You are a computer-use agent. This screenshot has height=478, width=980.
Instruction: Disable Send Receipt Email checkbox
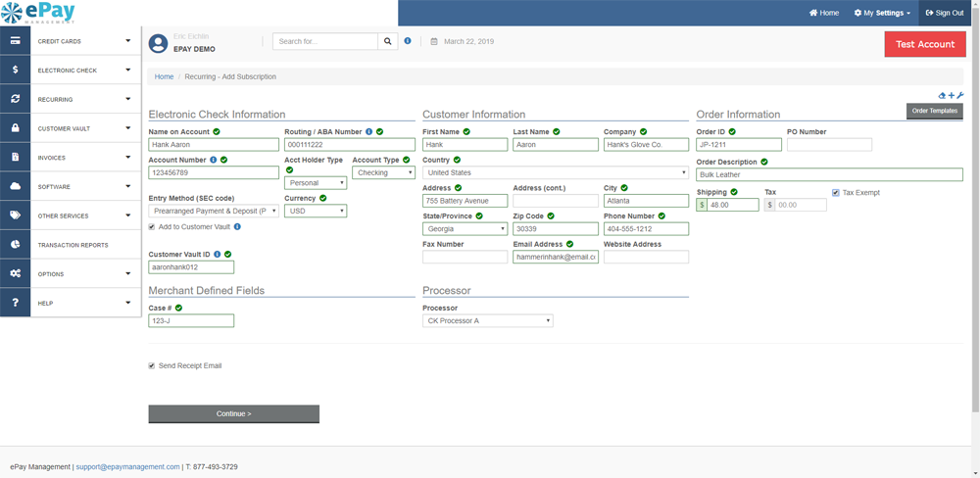click(x=152, y=366)
